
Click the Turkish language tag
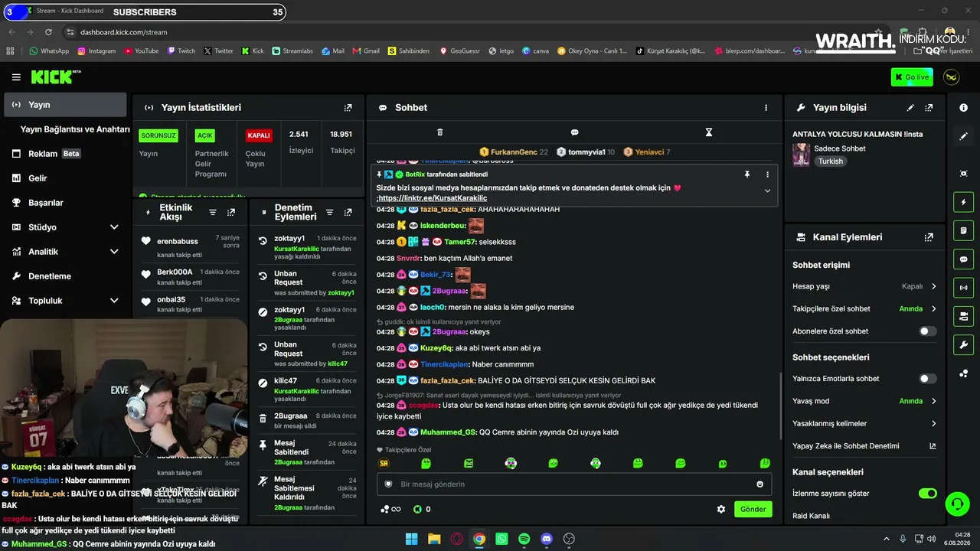coord(830,161)
